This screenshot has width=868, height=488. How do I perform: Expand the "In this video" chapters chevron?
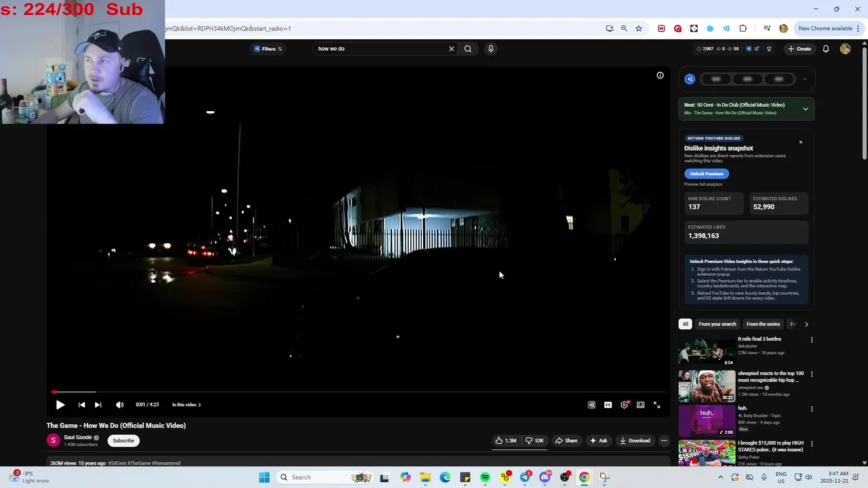point(199,405)
